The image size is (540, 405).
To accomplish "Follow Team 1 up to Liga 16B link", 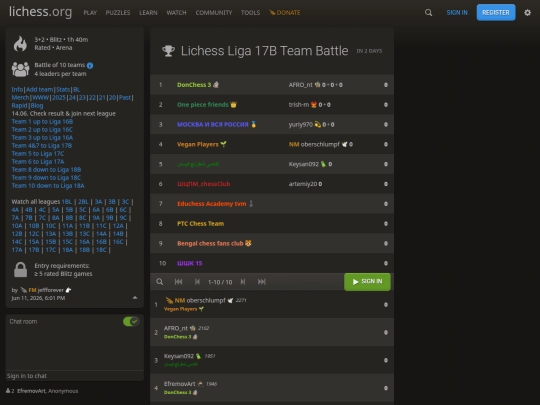I will [42, 122].
